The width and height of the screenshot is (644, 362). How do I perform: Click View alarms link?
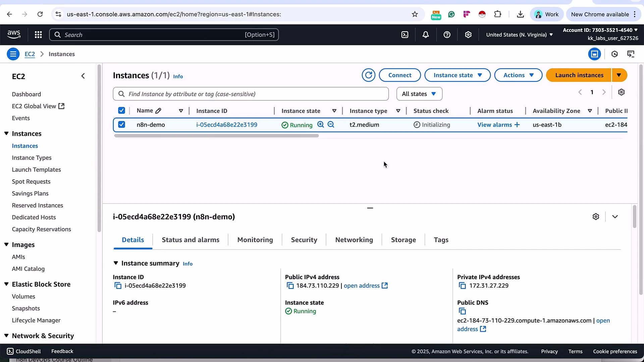point(498,125)
